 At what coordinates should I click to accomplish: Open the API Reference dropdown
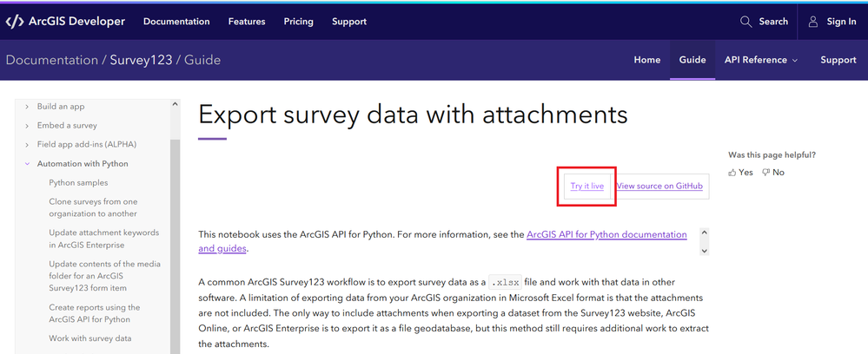[761, 60]
